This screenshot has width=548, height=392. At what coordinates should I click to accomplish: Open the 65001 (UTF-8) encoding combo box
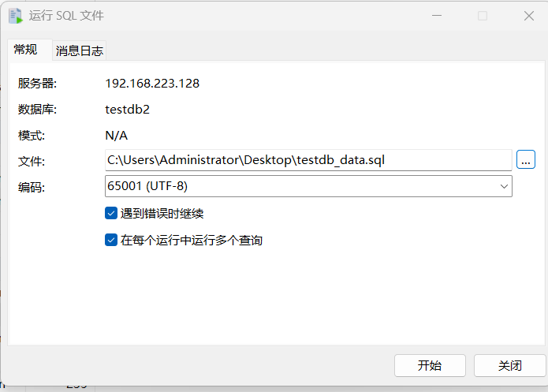[300, 186]
